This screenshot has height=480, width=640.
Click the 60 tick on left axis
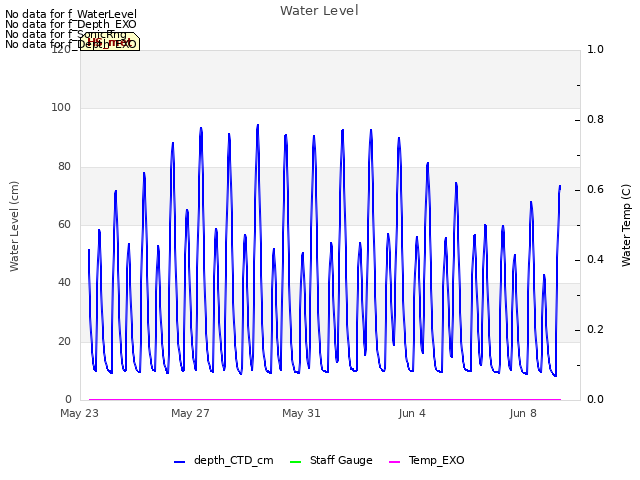(64, 224)
